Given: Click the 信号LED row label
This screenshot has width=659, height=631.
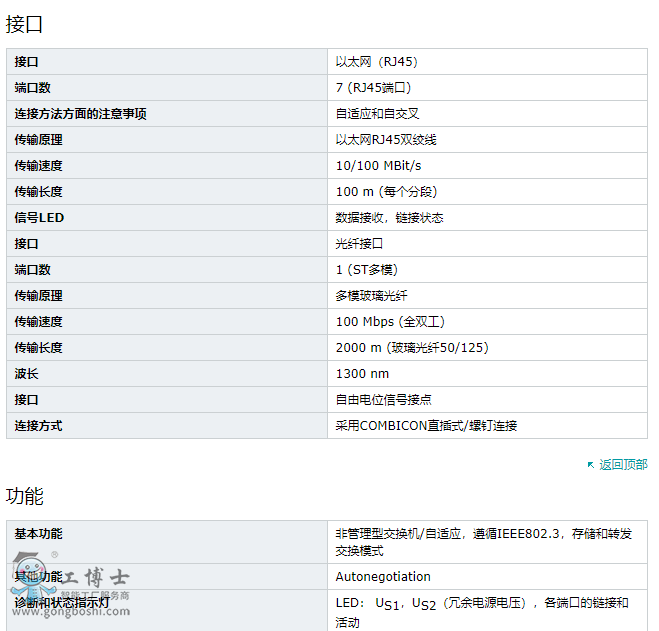Looking at the screenshot, I should (x=39, y=218).
